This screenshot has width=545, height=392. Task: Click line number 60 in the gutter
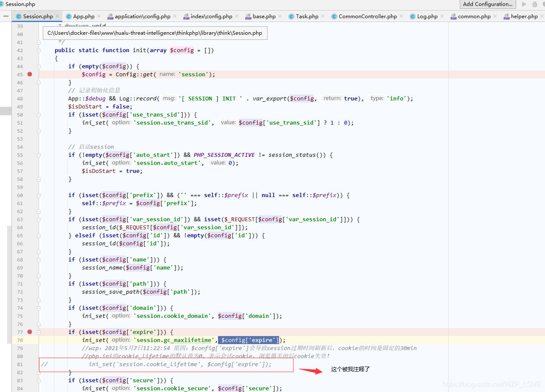pos(20,195)
